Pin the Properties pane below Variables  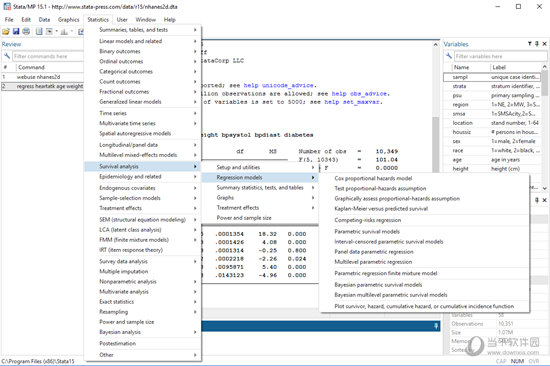click(x=537, y=200)
